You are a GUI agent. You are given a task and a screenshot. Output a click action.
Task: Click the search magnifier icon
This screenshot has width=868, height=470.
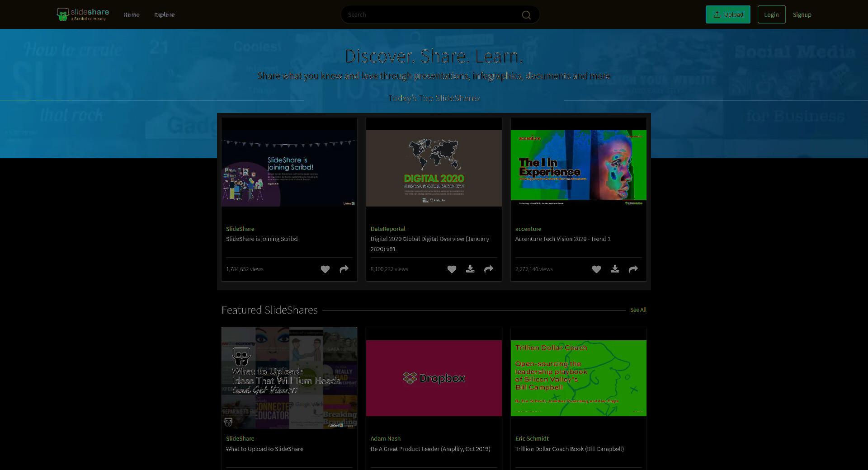(x=526, y=15)
